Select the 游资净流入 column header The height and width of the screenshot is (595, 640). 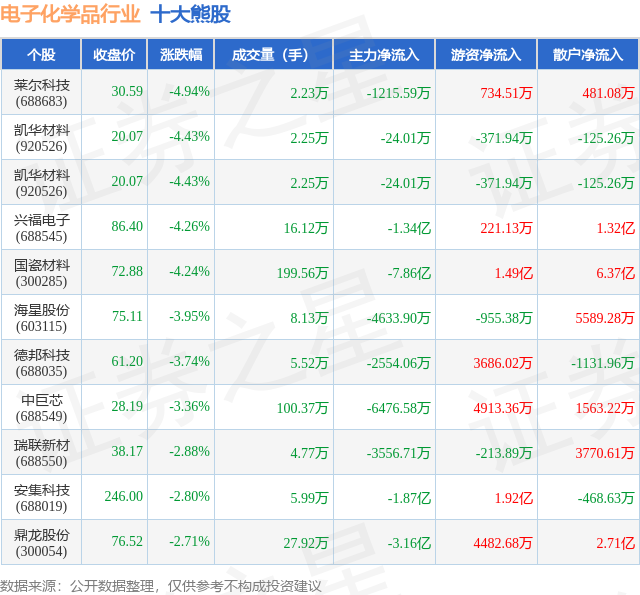pos(487,54)
